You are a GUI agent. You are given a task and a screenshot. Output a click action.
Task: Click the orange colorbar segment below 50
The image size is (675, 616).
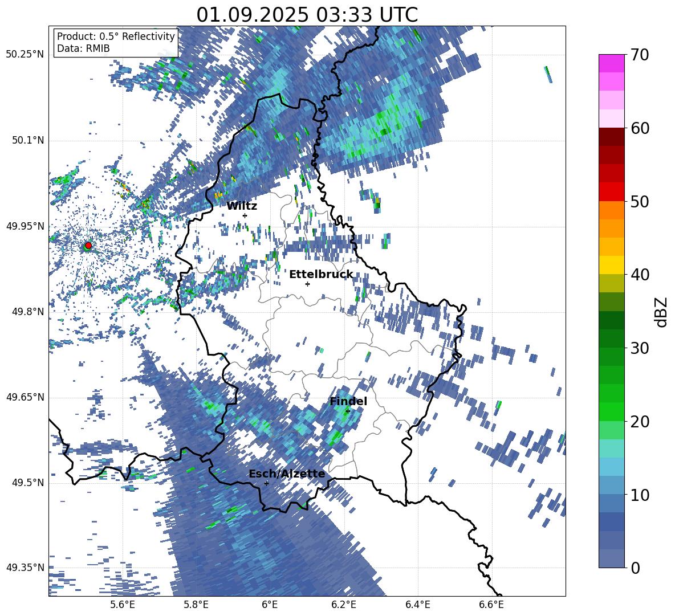[x=611, y=210]
